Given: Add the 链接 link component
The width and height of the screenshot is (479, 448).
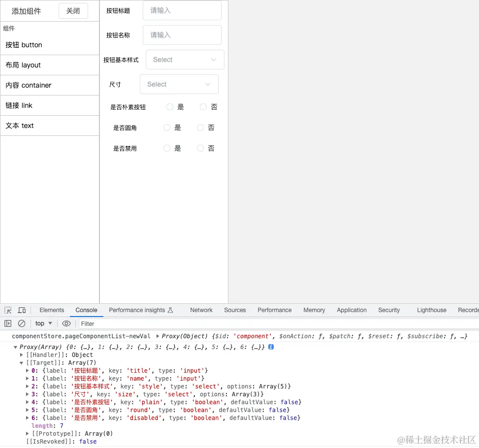Looking at the screenshot, I should pos(50,105).
